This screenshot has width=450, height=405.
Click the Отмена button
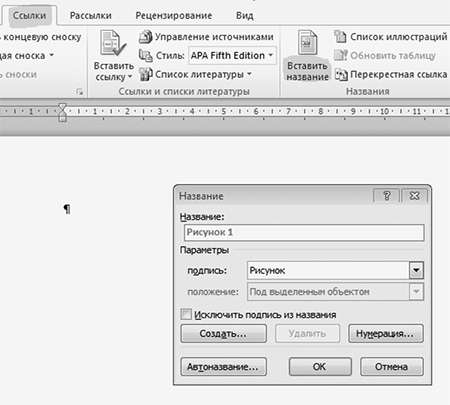tap(392, 367)
